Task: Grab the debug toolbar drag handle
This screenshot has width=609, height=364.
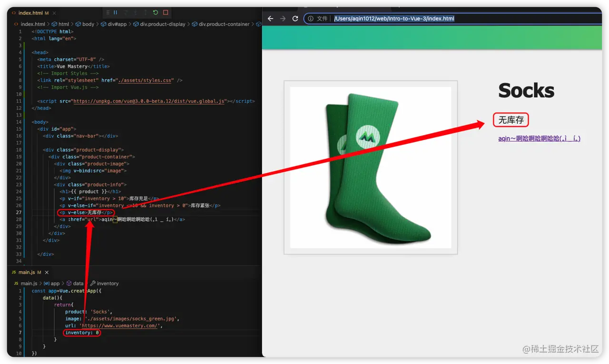Action: 108,13
